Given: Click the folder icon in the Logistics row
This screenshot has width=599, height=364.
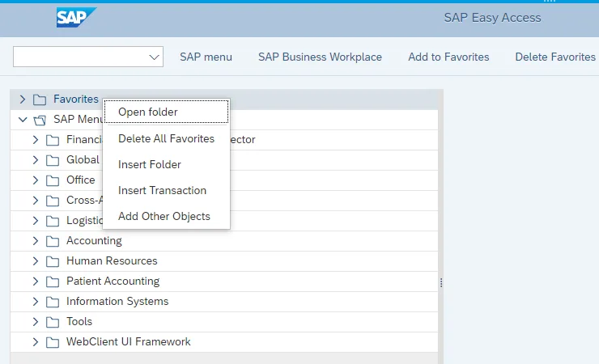Looking at the screenshot, I should (53, 221).
